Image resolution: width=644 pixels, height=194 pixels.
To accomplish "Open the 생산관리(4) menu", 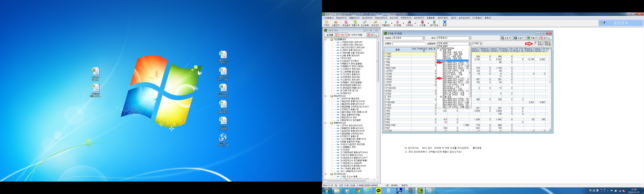I will click(367, 18).
